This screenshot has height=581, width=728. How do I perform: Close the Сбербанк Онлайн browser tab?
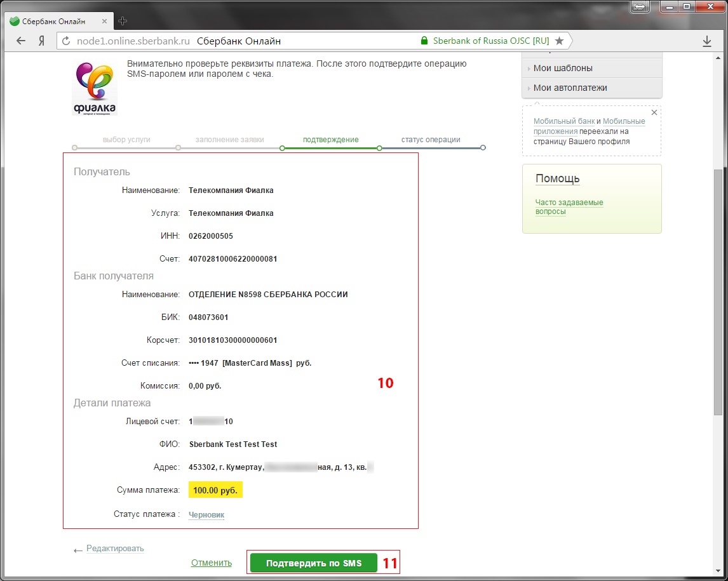click(x=104, y=21)
